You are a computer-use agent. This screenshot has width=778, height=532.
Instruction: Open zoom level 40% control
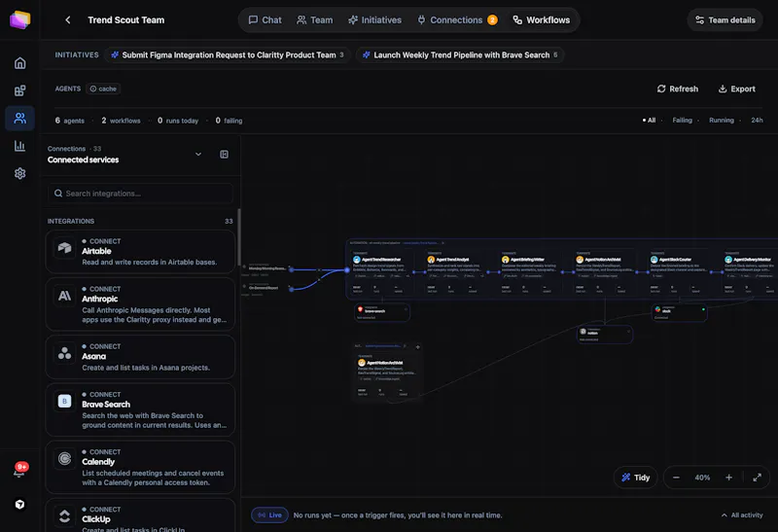coord(702,478)
